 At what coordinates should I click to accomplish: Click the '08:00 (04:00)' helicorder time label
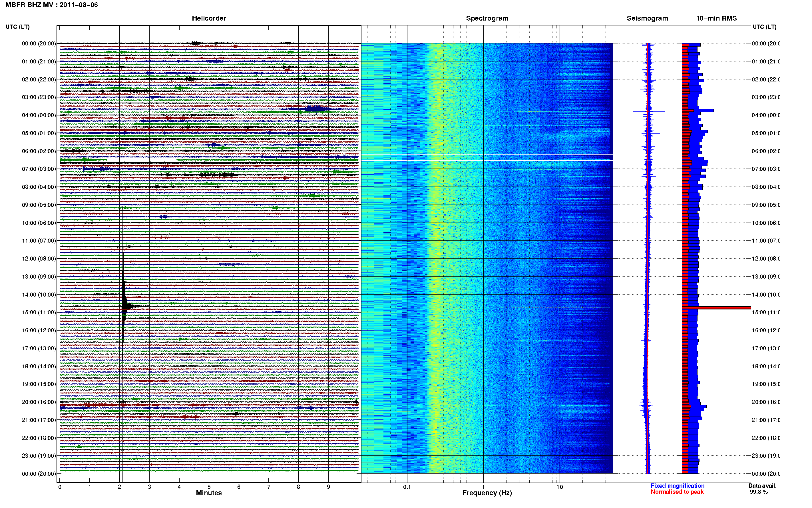[39, 187]
